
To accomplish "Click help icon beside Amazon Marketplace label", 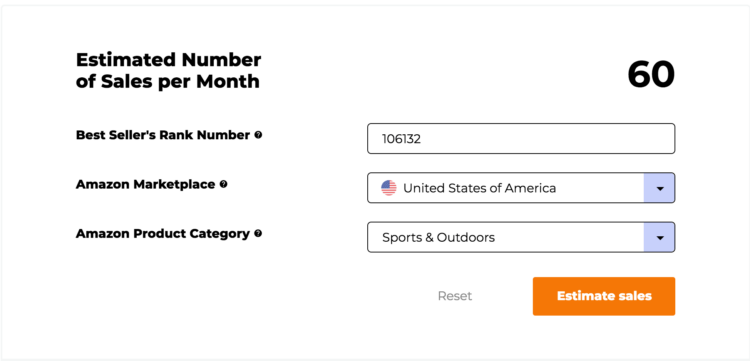I will (223, 184).
